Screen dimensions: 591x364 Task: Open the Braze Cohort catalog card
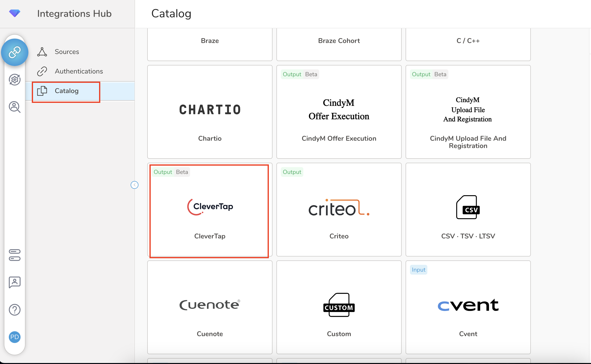click(339, 44)
